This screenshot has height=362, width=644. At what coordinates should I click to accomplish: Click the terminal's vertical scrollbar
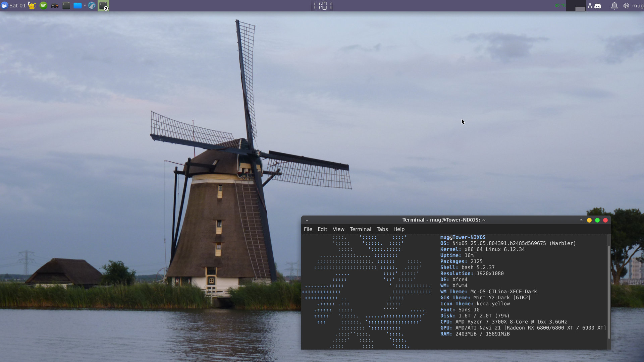[609, 292]
